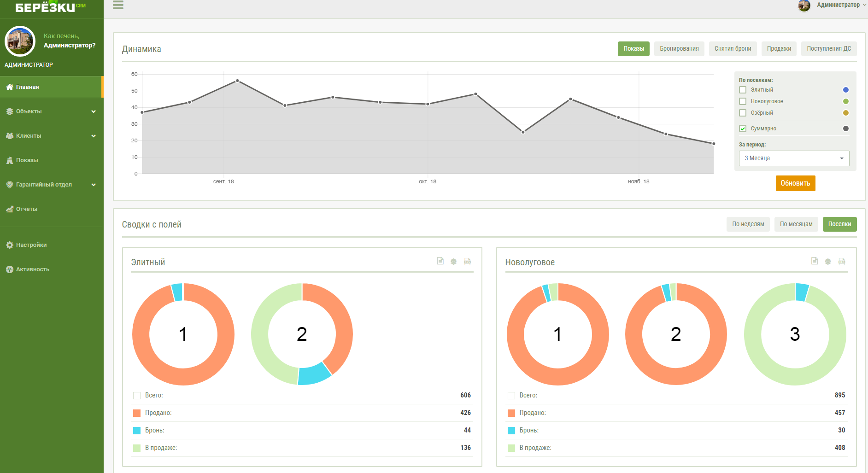The image size is (868, 473).
Task: Click the shield icon beside Гарантийный отдел
Action: pyautogui.click(x=10, y=185)
